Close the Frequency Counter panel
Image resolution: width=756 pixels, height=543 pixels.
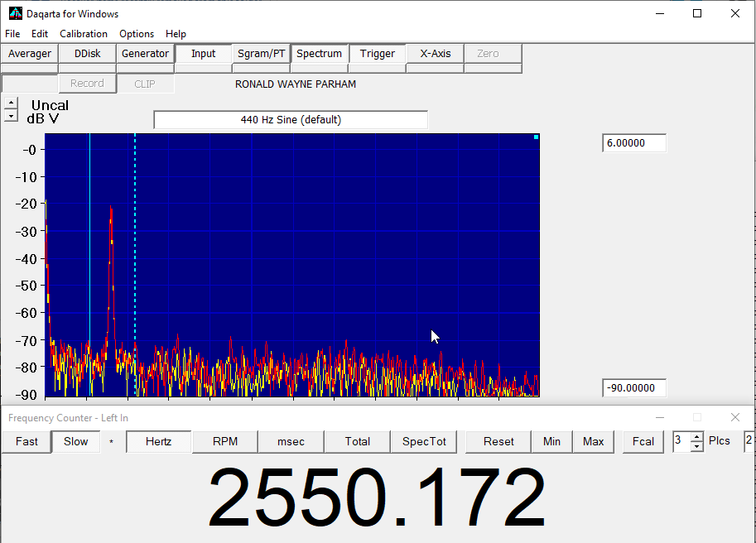(734, 418)
